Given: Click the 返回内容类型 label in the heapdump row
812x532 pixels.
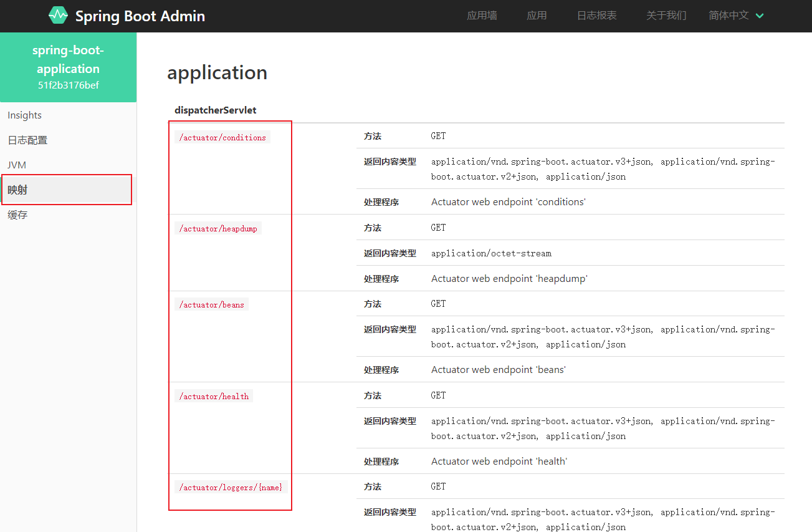Looking at the screenshot, I should [x=390, y=253].
